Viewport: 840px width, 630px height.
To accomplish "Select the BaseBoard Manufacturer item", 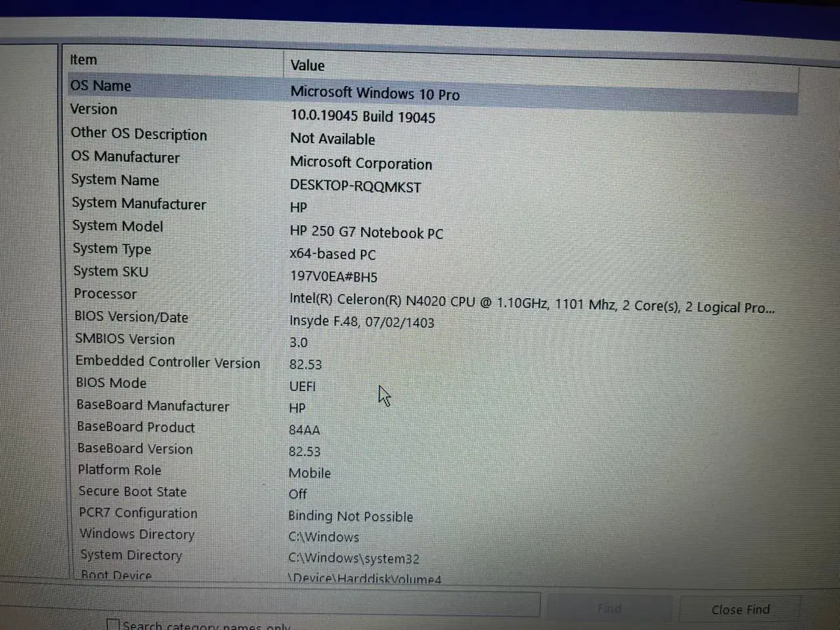I will [x=153, y=406].
